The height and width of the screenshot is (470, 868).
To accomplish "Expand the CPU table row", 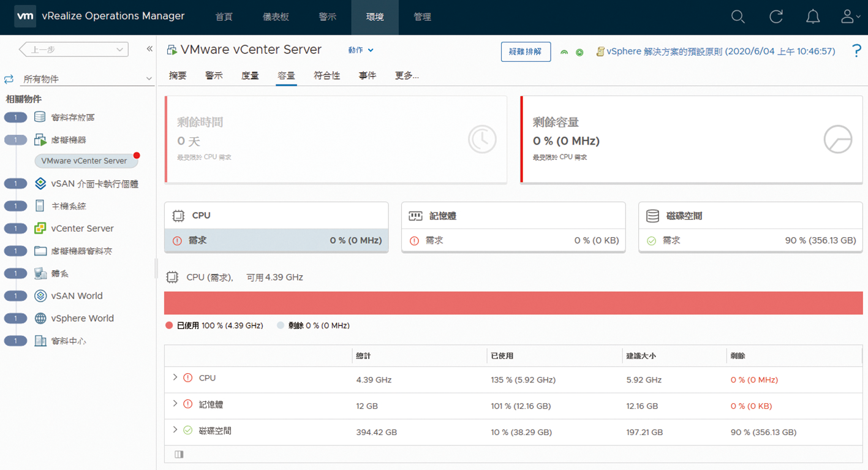I will (175, 377).
